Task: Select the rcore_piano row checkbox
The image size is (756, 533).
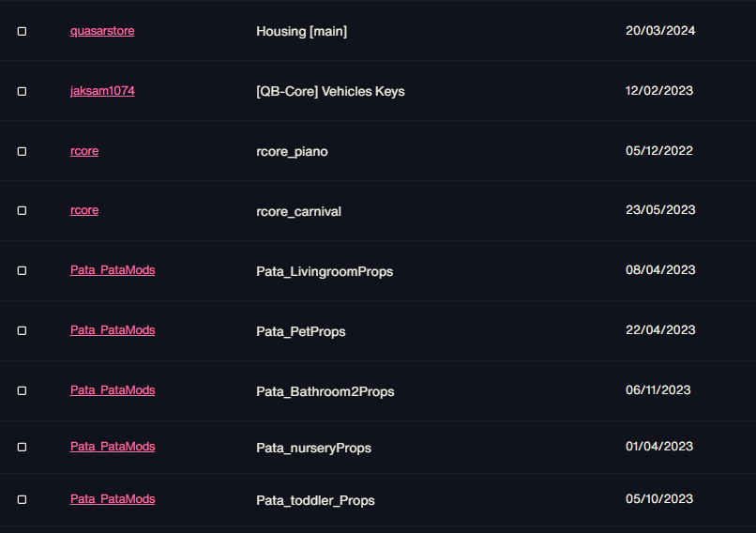Action: click(22, 151)
